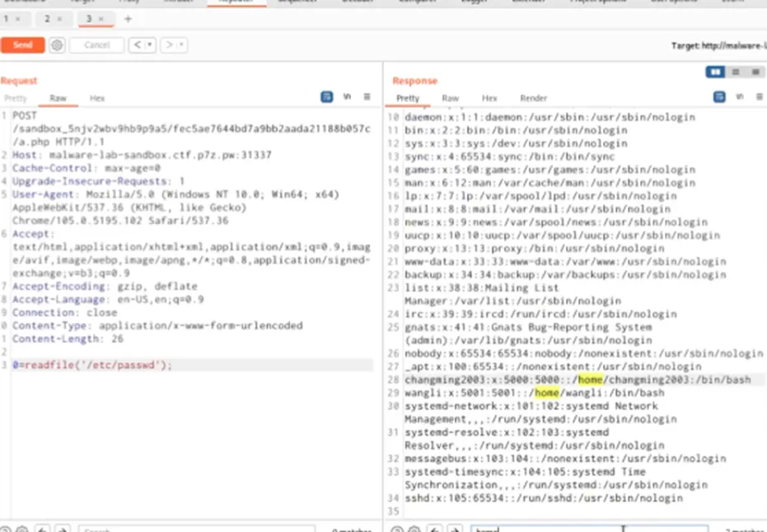Screen dimensions: 767x532
Task: Open the history forward dropdown arrow
Action: pos(181,45)
